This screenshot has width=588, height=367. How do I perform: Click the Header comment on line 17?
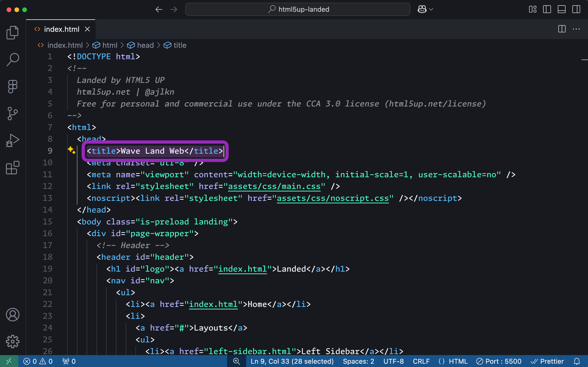133,245
